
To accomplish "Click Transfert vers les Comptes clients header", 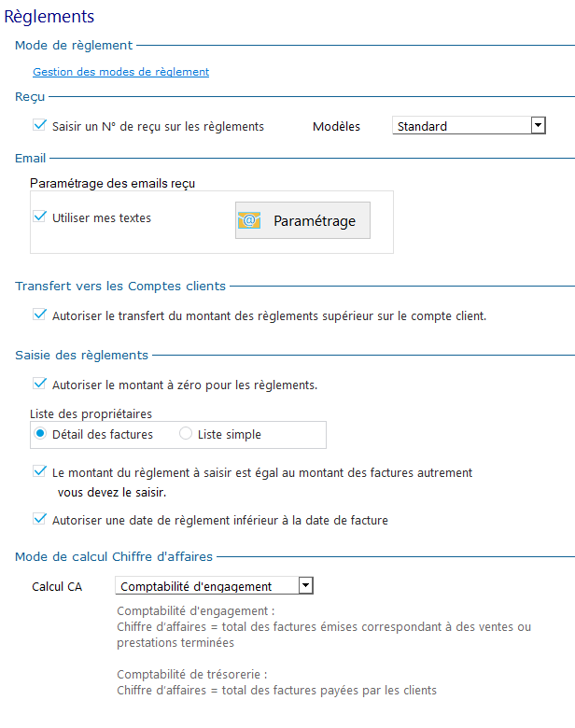I will 120,286.
